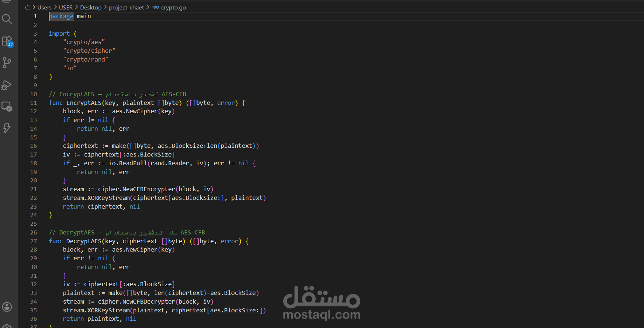Click line number 27 in the gutter
This screenshot has height=328, width=644.
[x=34, y=241]
